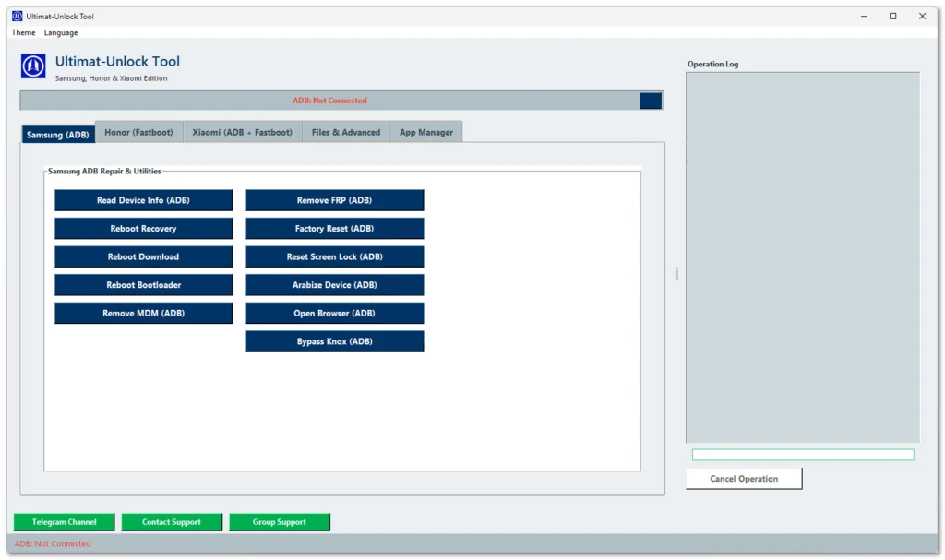Click the 'Ultimat-Unlock Tool' heading text
Viewport: 945px width, 560px height.
(x=117, y=62)
